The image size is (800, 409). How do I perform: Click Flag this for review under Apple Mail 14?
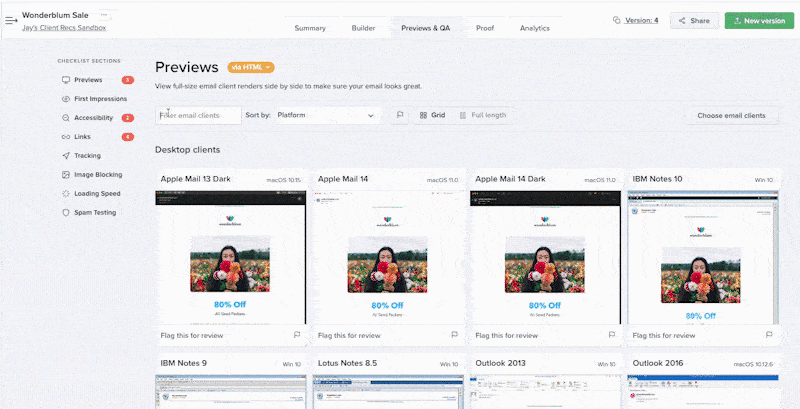tap(349, 336)
